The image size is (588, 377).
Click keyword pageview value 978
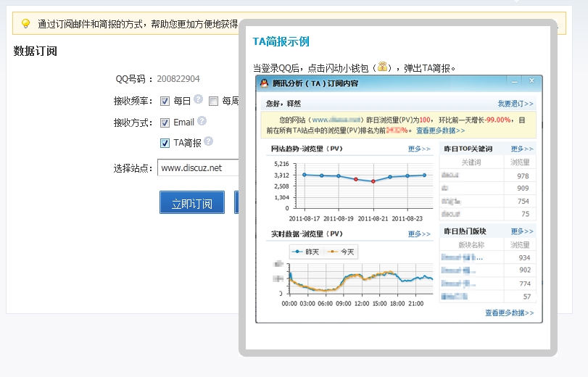tap(523, 176)
